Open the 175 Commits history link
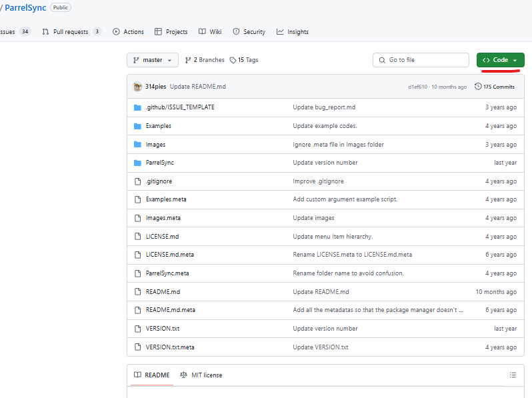Image resolution: width=532 pixels, height=398 pixels. [495, 87]
